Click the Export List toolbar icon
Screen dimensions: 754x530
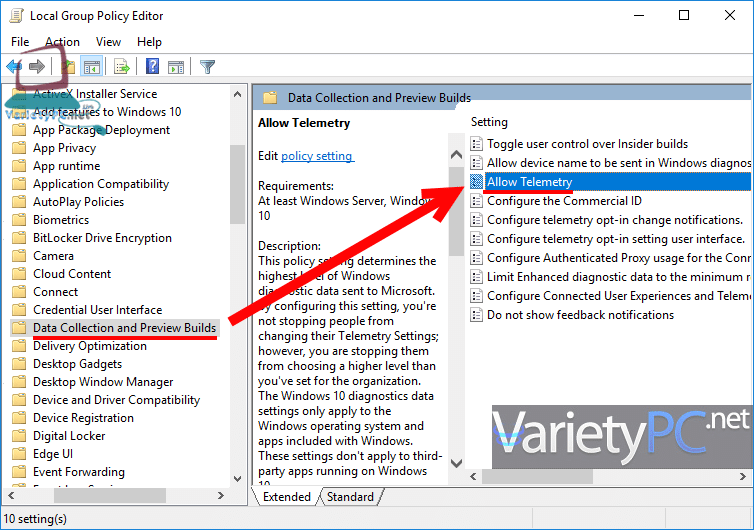pos(122,67)
